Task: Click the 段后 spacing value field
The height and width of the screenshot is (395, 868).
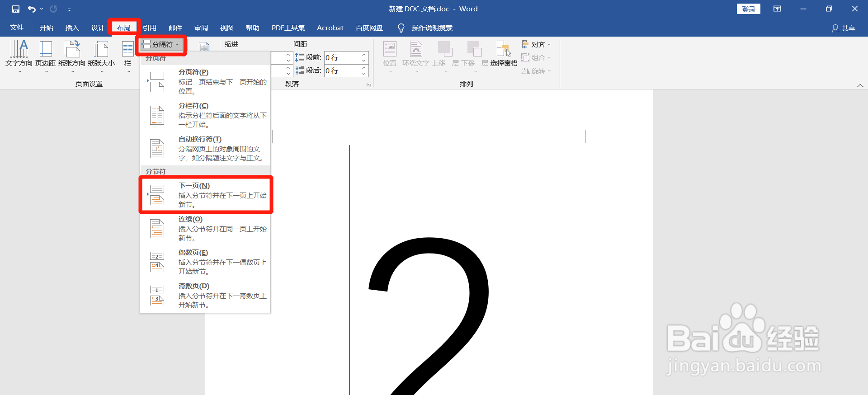Action: [x=342, y=71]
